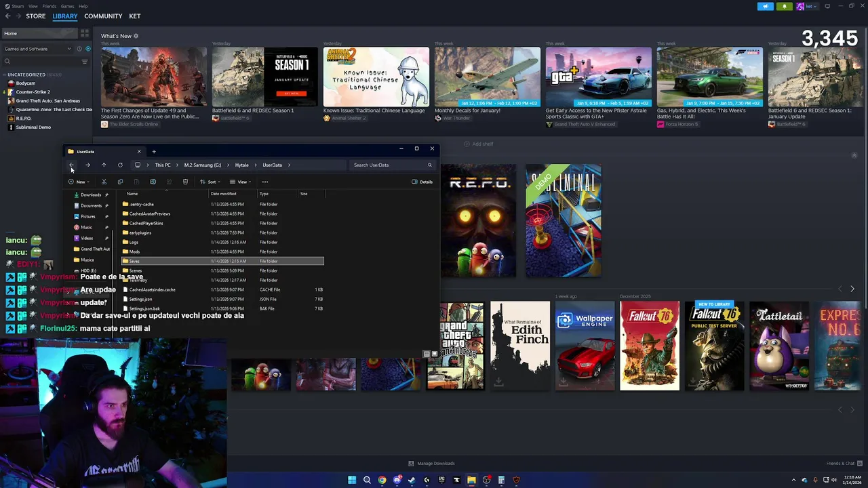Expand chevron after UserData in address bar
The width and height of the screenshot is (868, 488).
[x=289, y=165]
